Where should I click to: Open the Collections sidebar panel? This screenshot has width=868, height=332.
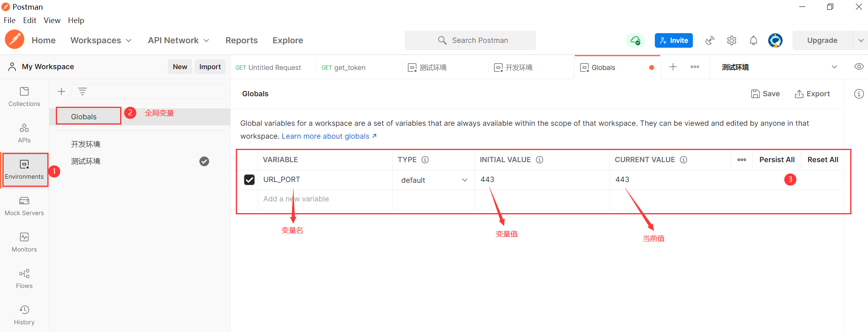(x=24, y=97)
